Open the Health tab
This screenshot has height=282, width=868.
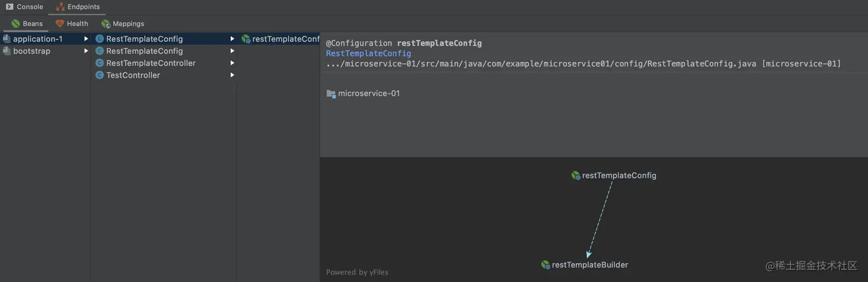tap(72, 24)
